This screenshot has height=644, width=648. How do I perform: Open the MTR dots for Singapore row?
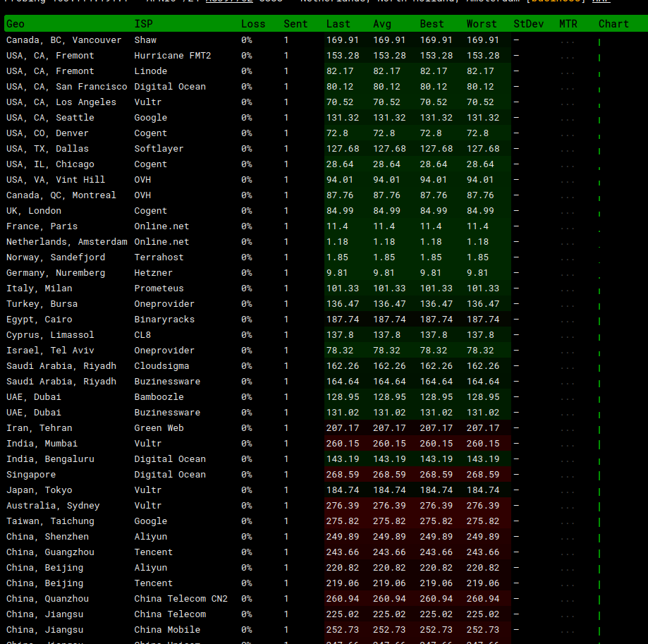[568, 476]
